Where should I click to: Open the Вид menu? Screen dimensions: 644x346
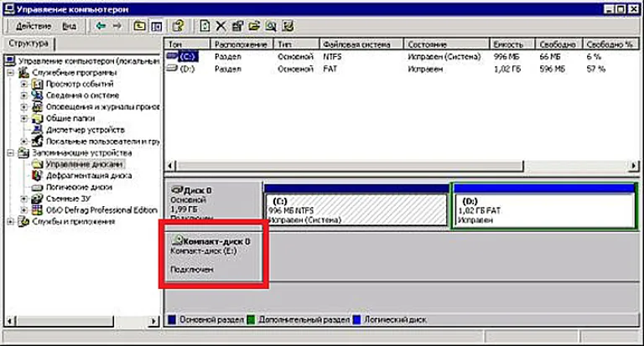click(x=69, y=26)
